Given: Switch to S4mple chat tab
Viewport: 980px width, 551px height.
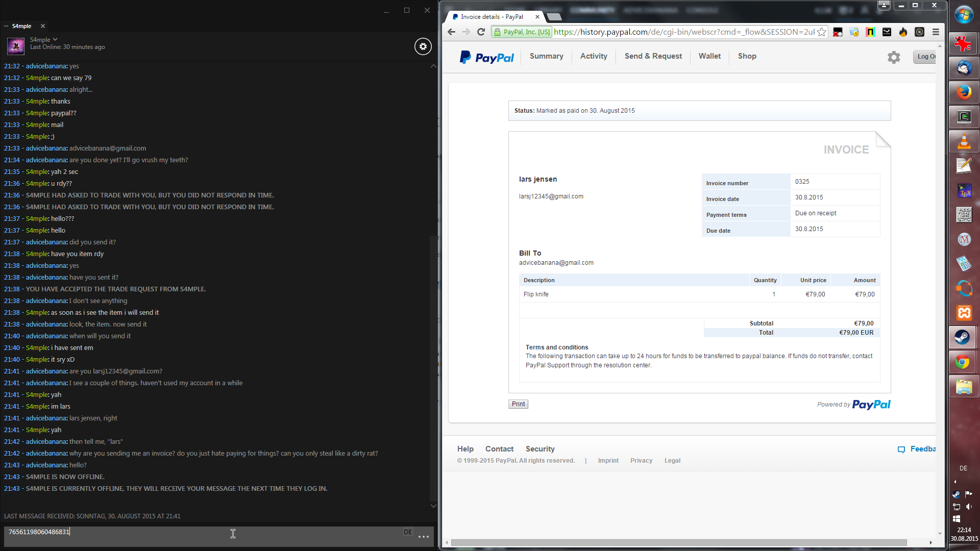Looking at the screenshot, I should (21, 26).
